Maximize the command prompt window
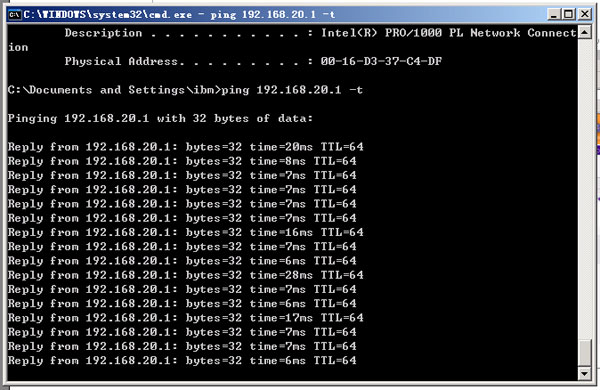 (569, 15)
